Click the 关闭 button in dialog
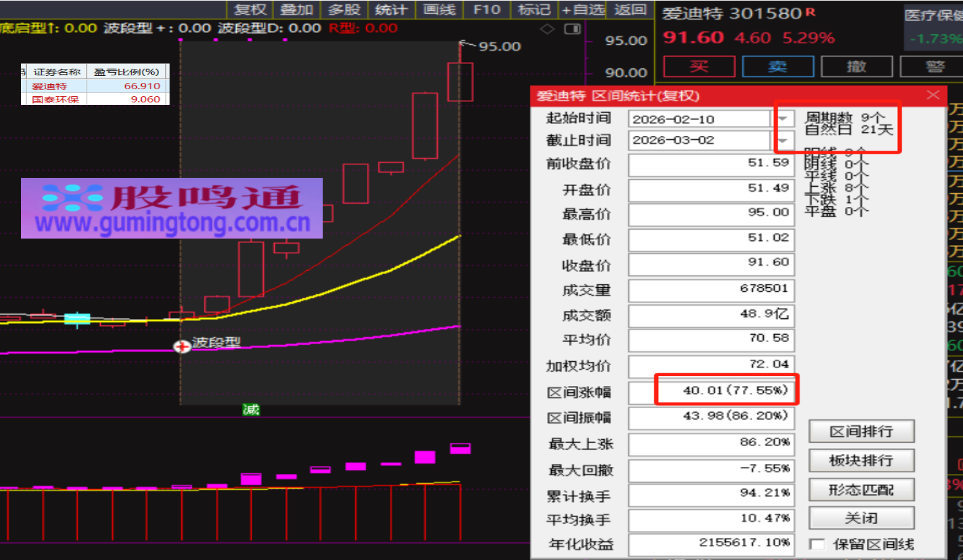 (x=861, y=518)
